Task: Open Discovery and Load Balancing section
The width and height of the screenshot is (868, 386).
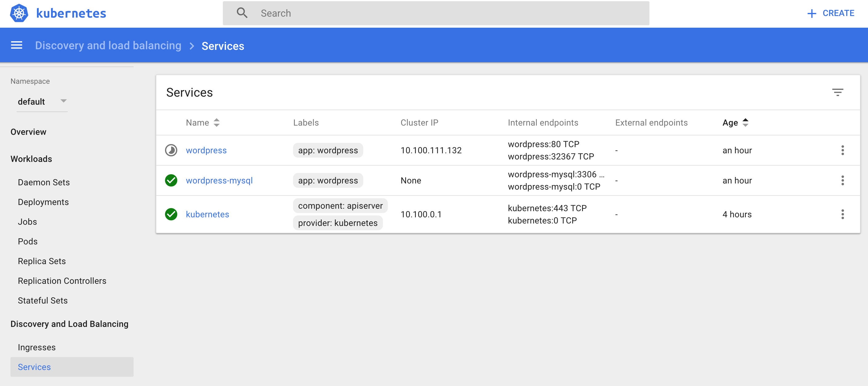Action: click(x=70, y=324)
